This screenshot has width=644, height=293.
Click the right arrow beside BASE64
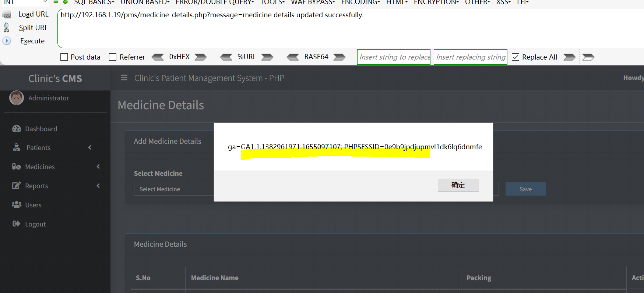[339, 57]
